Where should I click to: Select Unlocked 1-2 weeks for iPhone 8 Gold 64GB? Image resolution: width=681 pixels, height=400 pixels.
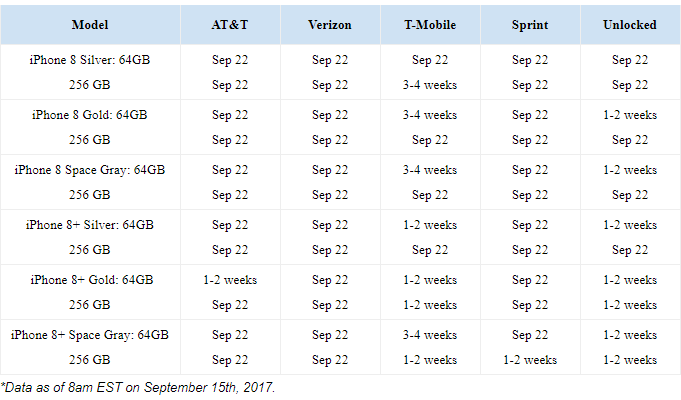click(x=630, y=115)
